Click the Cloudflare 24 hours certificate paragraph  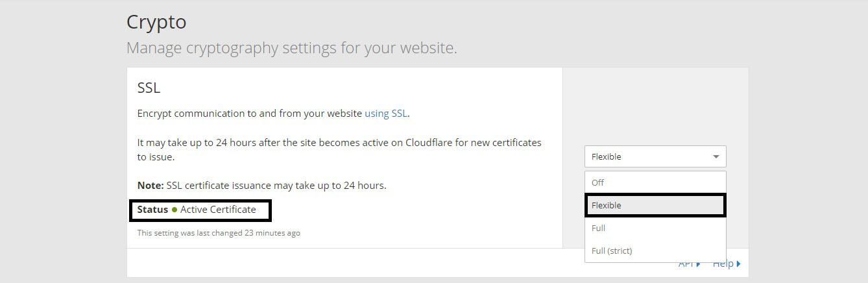(x=339, y=149)
